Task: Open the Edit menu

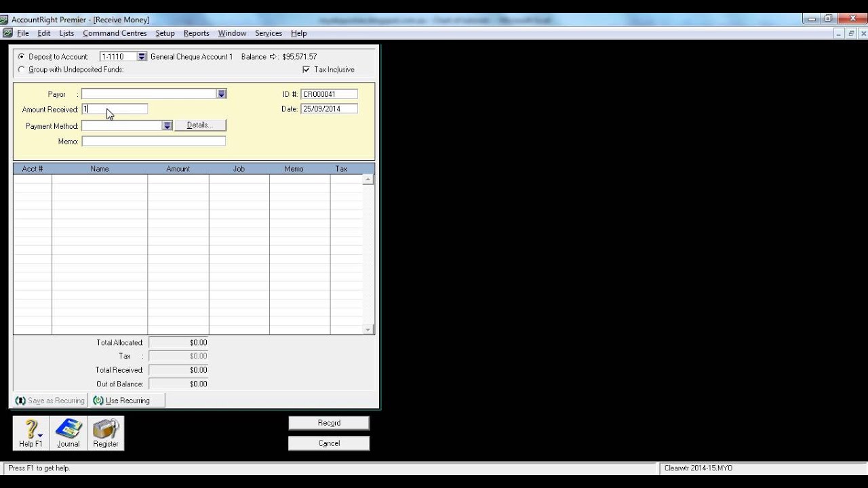Action: pyautogui.click(x=44, y=33)
